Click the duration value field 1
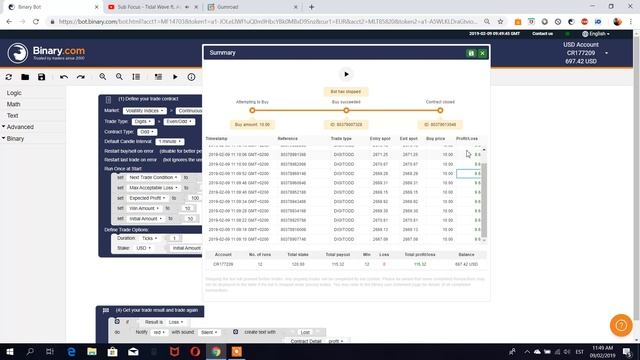Viewport: 640px width, 360px height. click(174, 238)
